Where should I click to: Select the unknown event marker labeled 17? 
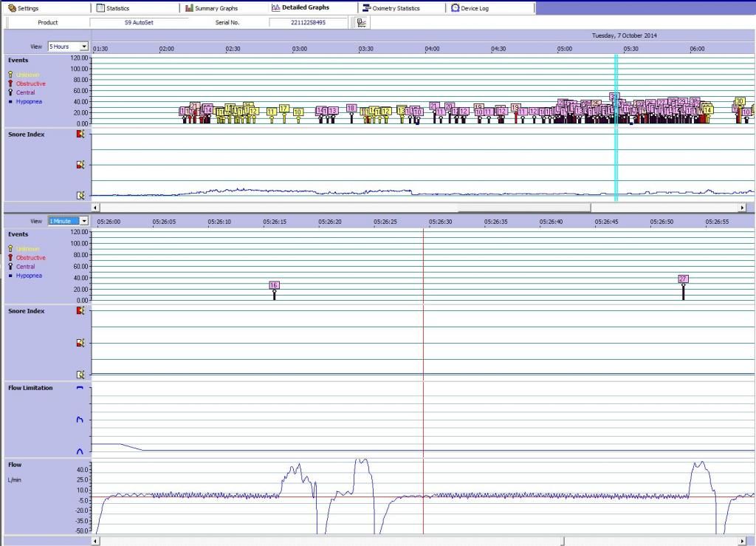coord(283,109)
